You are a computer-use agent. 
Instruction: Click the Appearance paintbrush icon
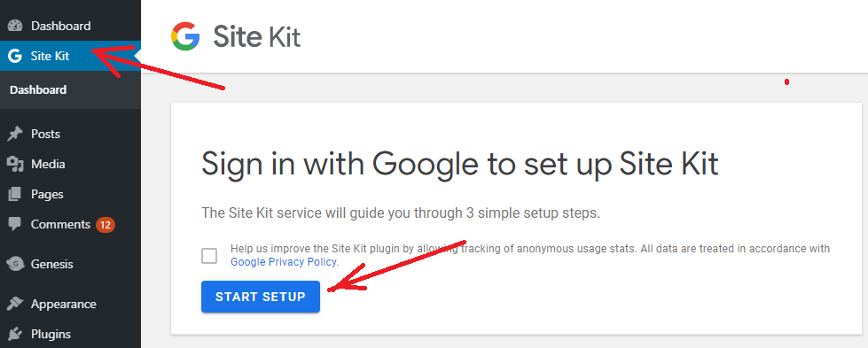[15, 304]
